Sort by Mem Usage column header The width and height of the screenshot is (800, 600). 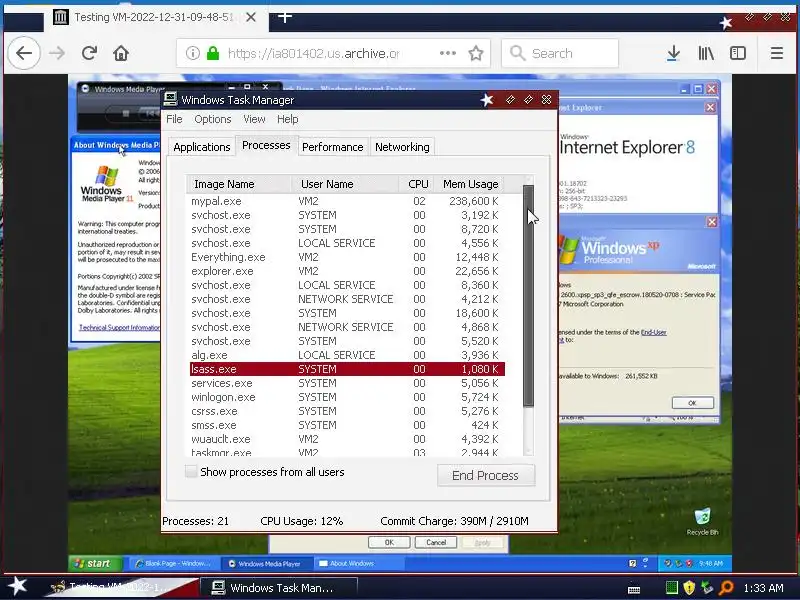click(x=470, y=184)
